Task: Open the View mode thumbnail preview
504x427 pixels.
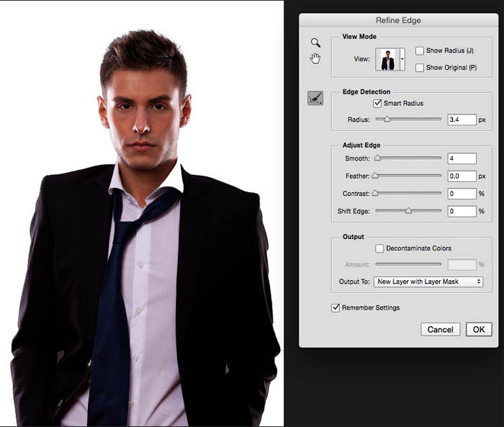Action: (387, 60)
